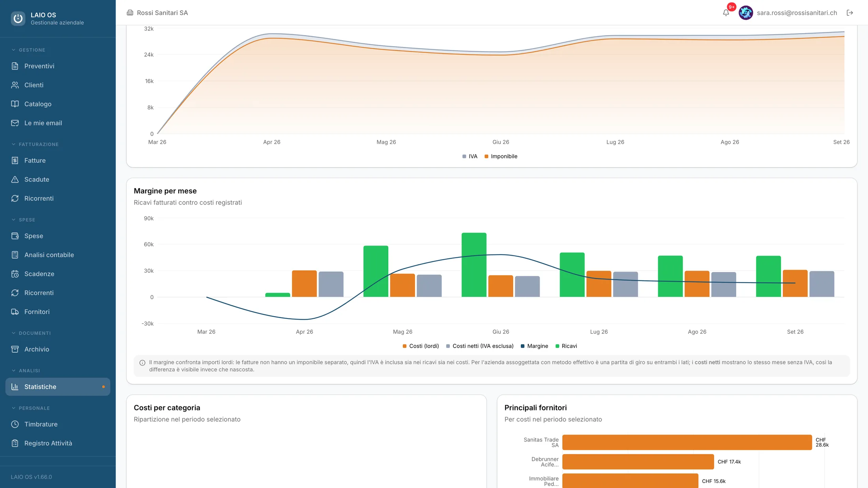This screenshot has height=488, width=868.
Task: Click the Fatture invoice icon
Action: [15, 160]
